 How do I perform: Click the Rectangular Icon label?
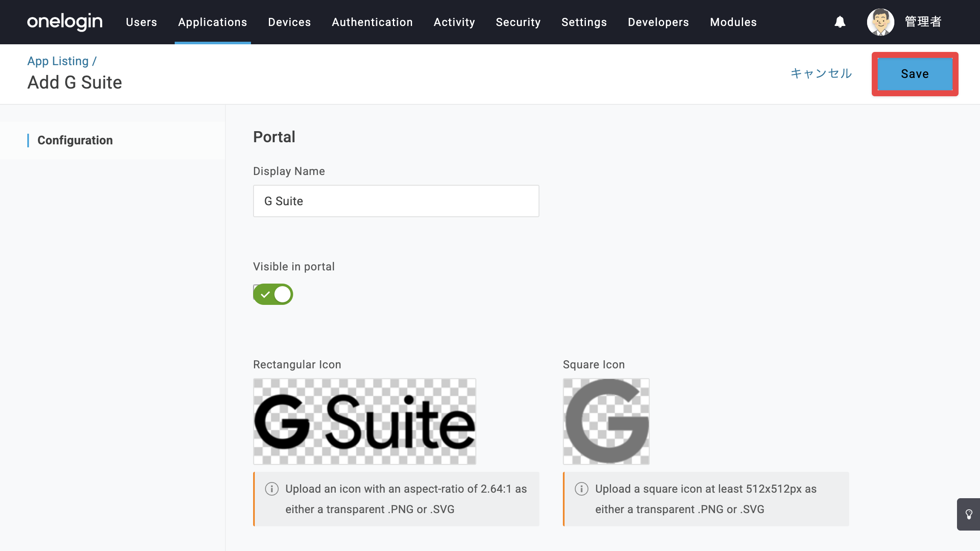click(x=297, y=364)
